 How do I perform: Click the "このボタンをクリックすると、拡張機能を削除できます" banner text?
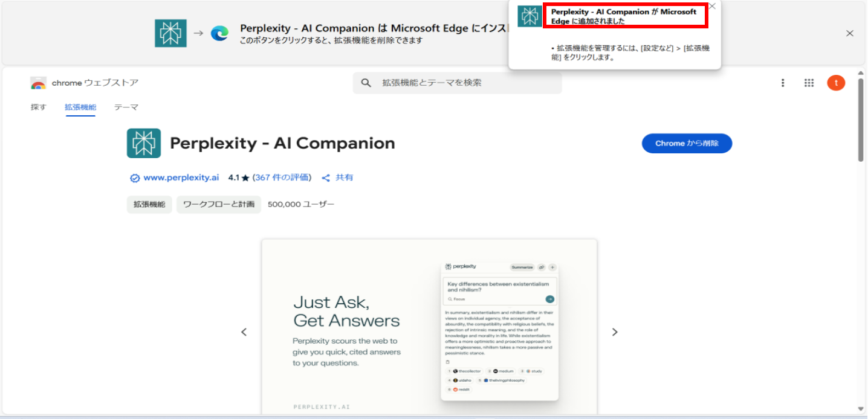pyautogui.click(x=331, y=40)
